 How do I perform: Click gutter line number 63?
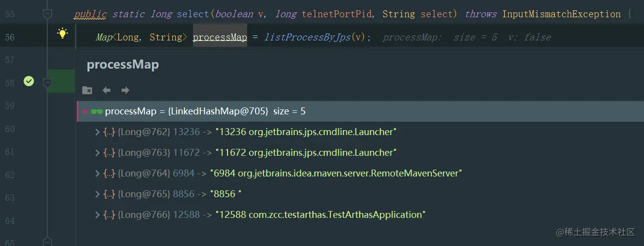pyautogui.click(x=10, y=198)
